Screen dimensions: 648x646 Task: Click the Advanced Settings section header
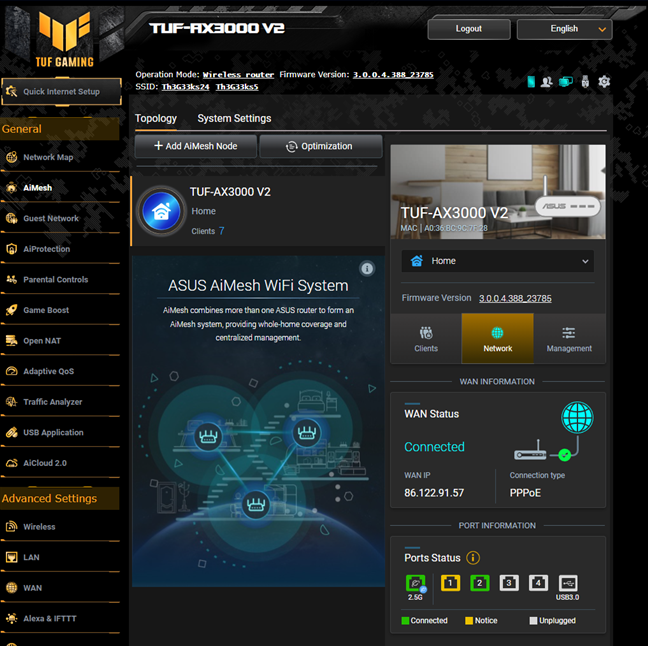[60, 498]
